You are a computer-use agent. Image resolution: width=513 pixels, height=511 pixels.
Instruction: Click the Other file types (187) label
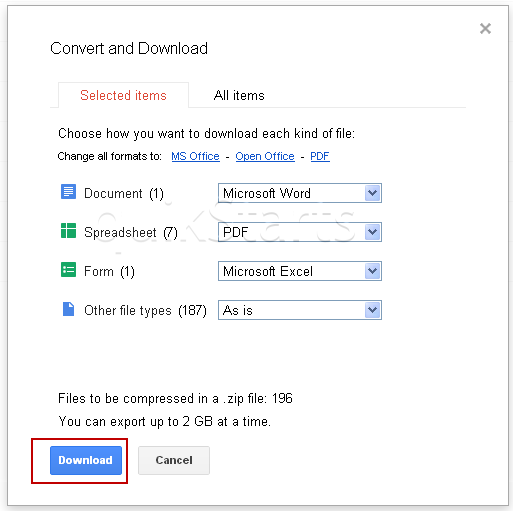[145, 310]
